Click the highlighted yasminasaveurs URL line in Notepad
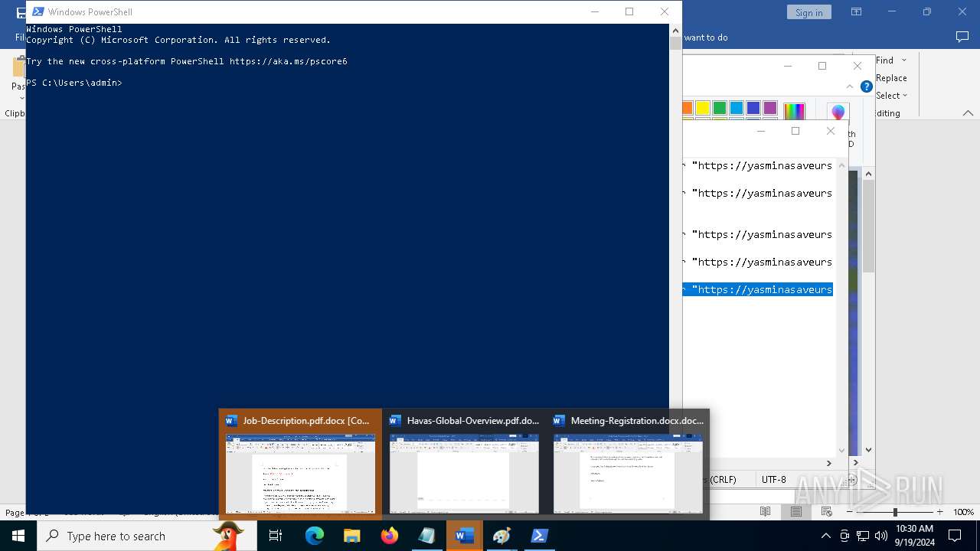This screenshot has height=551, width=980. pos(758,289)
